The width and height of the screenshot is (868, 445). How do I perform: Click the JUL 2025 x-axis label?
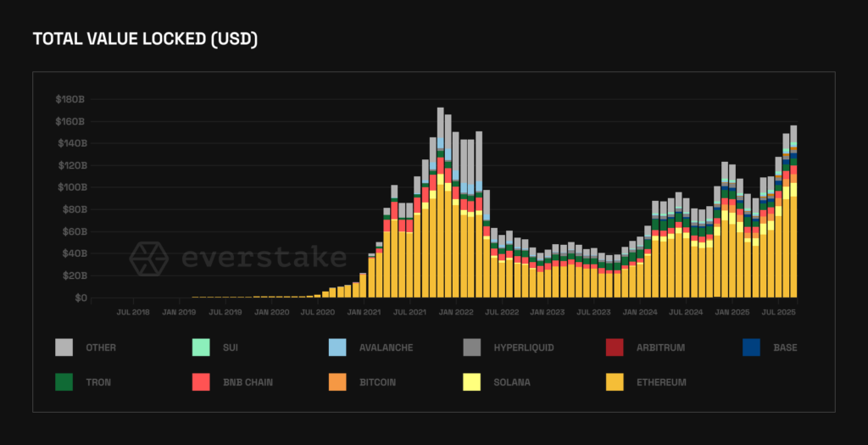tap(778, 312)
